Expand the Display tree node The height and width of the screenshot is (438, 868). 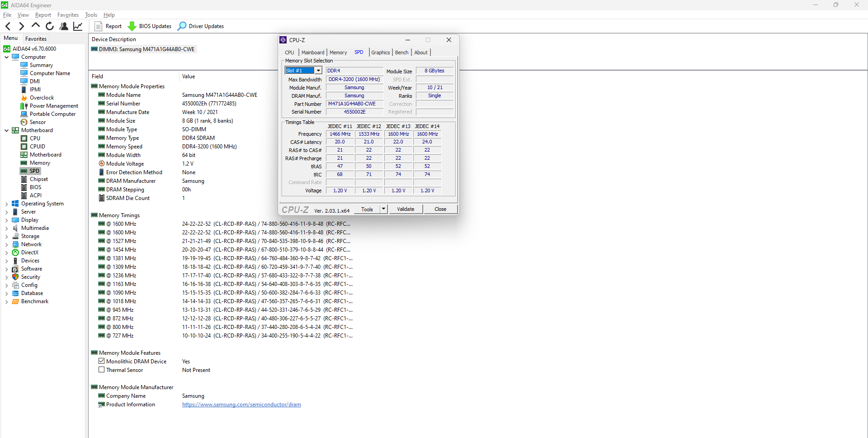(7, 220)
